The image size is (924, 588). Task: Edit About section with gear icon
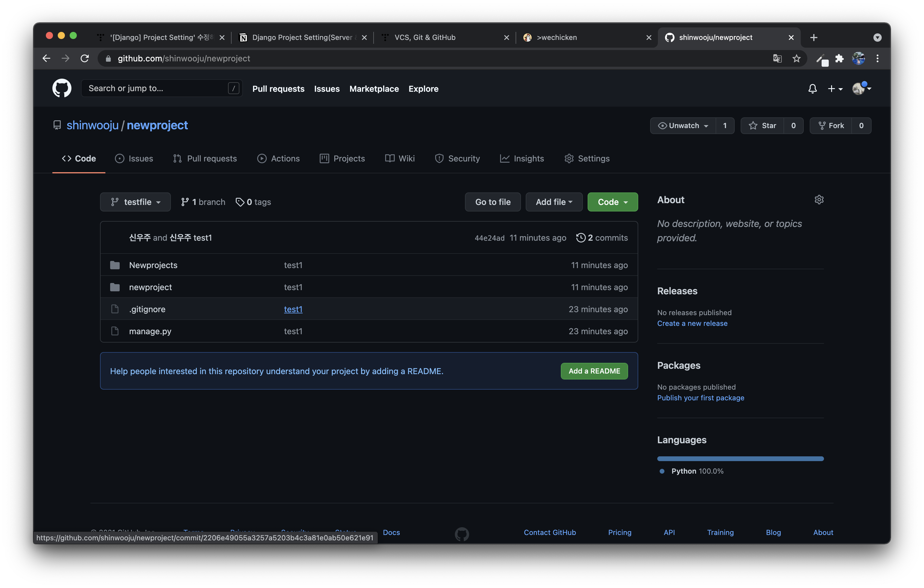819,200
